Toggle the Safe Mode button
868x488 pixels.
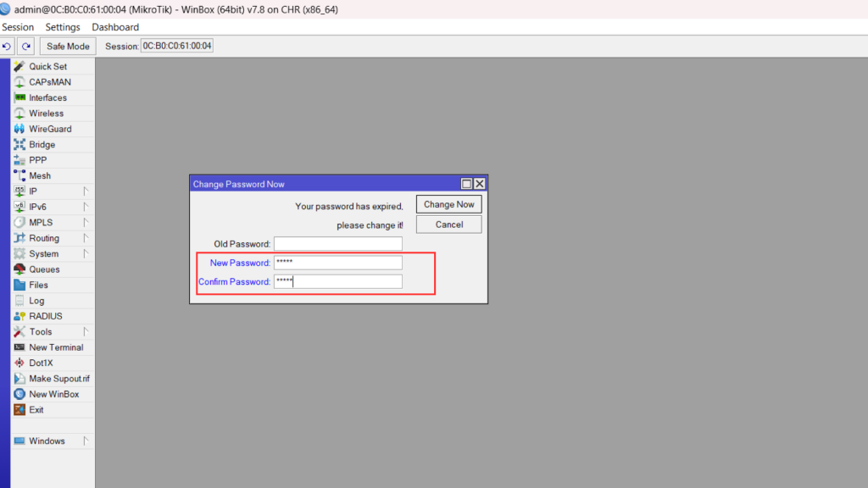pyautogui.click(x=68, y=47)
